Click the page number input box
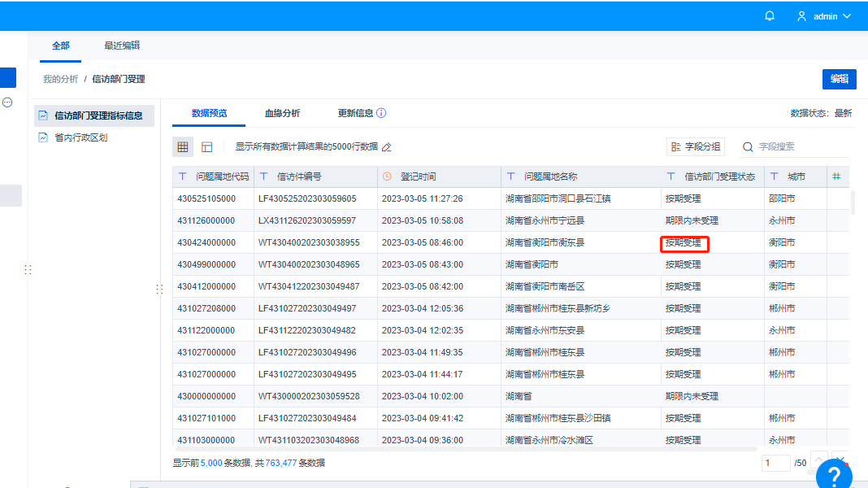Screen dimensions: 868x488 [x=775, y=463]
